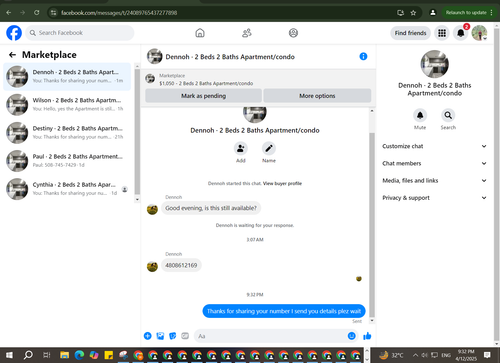Click the conversation list scrollbar
Viewport: 500px width, 363px height.
(137, 132)
